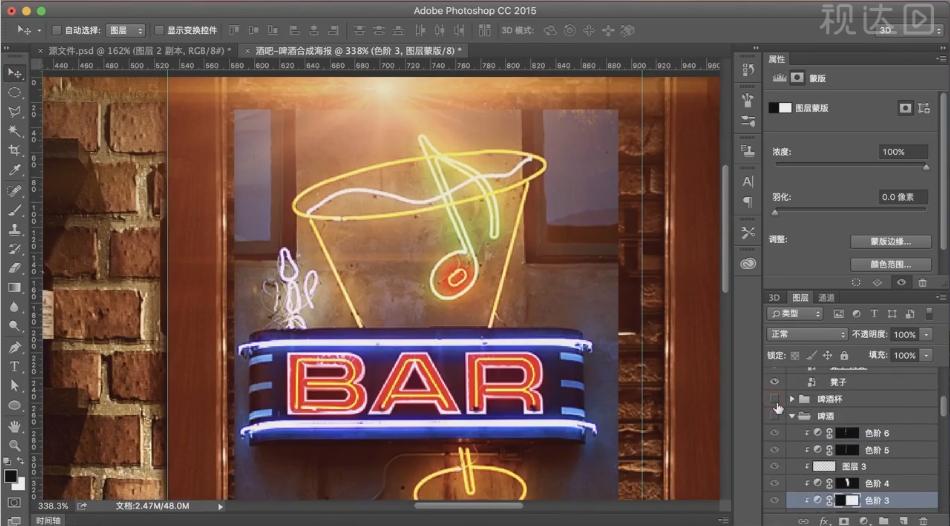Select the Zoom magnifier tool

(x=14, y=445)
